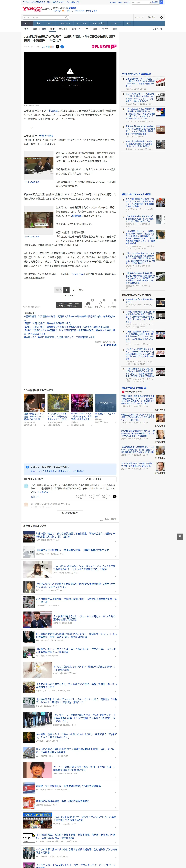Click the first commenter's avatar
186x868 pixels.
click(26, 486)
